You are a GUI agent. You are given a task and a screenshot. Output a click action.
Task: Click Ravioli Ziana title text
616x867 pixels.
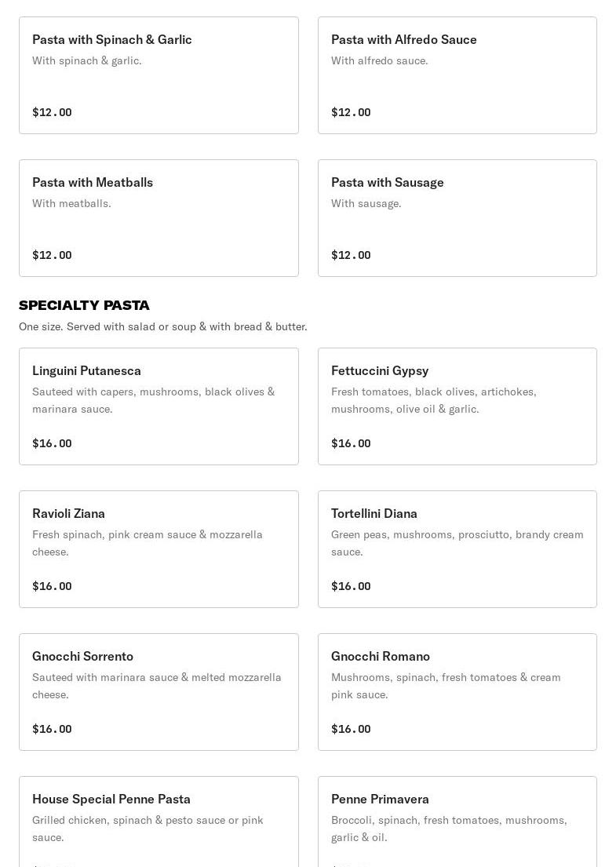pos(68,513)
